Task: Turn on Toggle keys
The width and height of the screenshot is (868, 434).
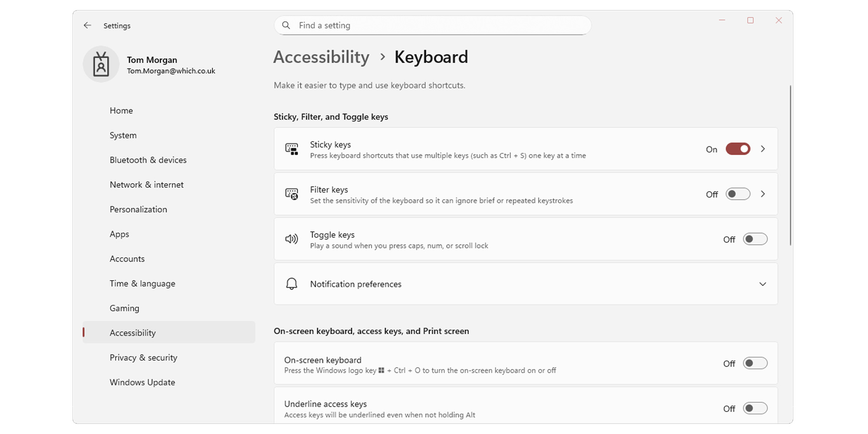Action: [755, 239]
